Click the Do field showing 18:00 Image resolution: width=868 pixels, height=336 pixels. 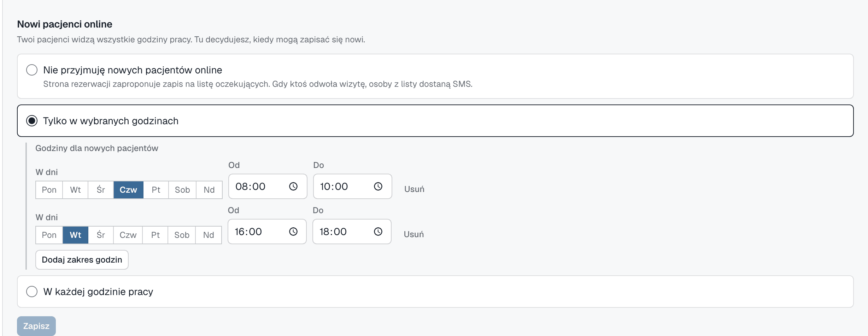pyautogui.click(x=352, y=232)
